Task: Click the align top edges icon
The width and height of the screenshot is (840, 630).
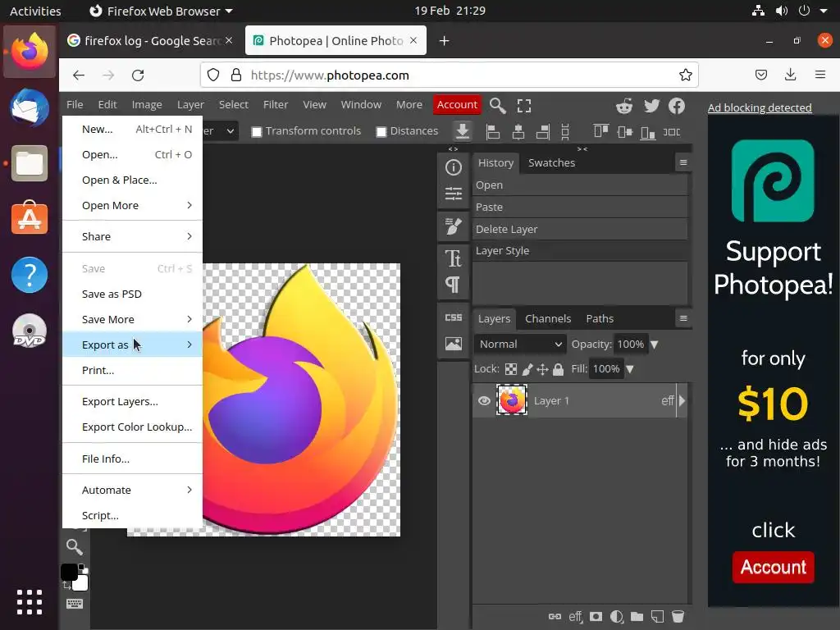Action: coord(600,132)
